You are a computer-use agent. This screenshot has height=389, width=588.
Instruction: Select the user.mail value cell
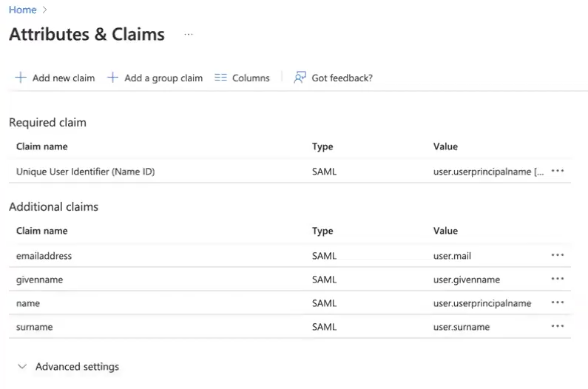pos(452,256)
